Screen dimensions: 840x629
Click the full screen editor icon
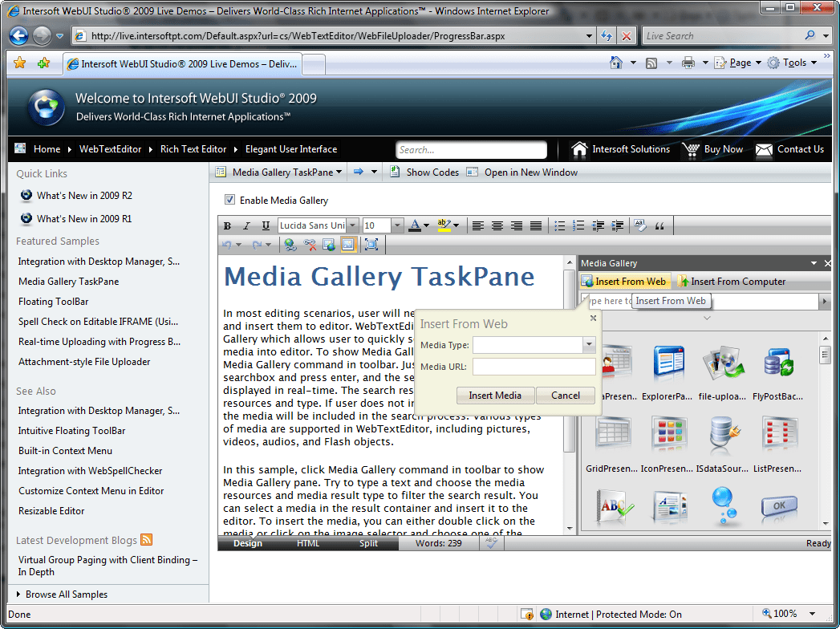click(x=372, y=244)
